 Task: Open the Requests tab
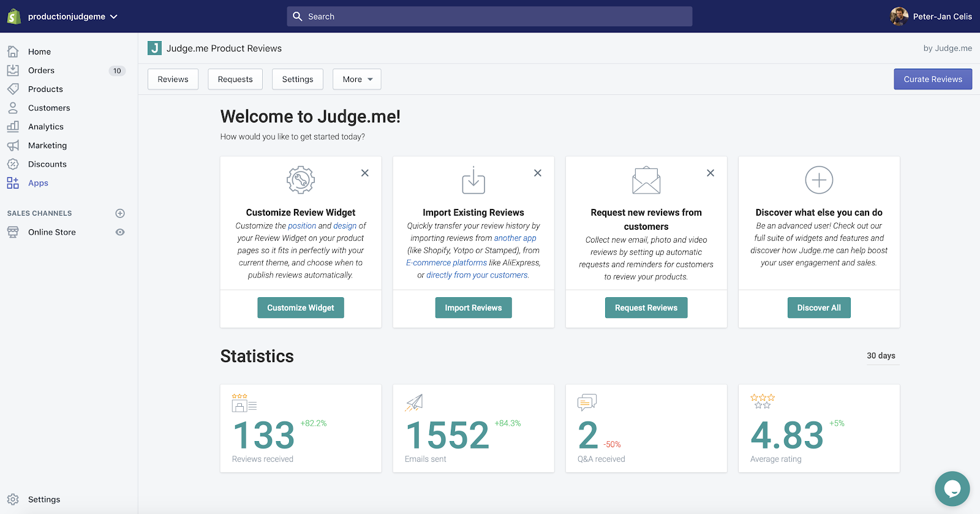(x=235, y=79)
